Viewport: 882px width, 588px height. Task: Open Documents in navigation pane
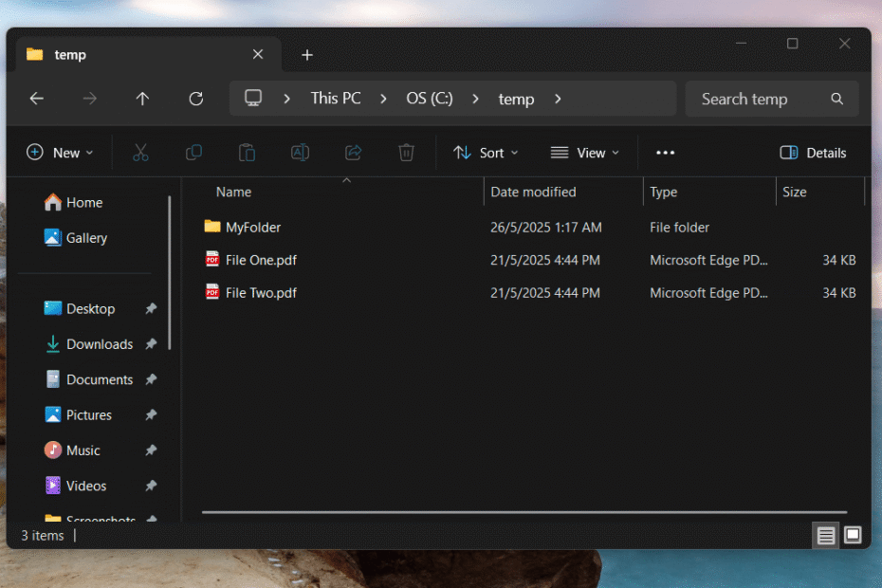point(88,379)
